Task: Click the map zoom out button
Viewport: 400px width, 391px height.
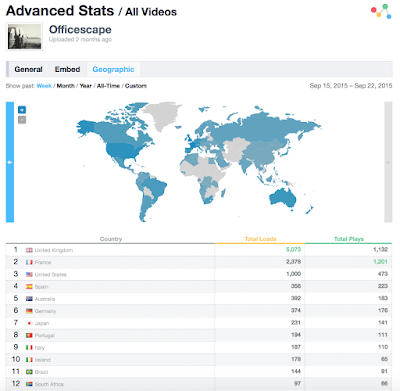Action: 22,120
